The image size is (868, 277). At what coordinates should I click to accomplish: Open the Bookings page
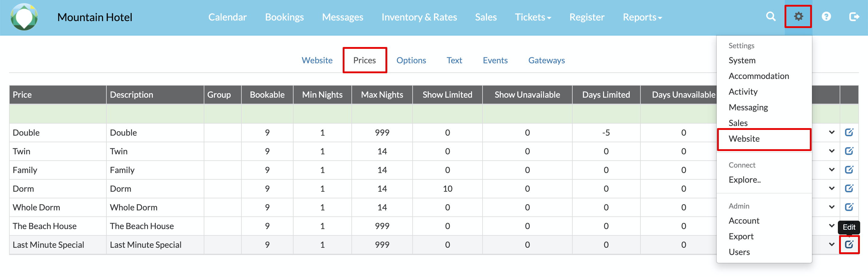[x=285, y=17]
